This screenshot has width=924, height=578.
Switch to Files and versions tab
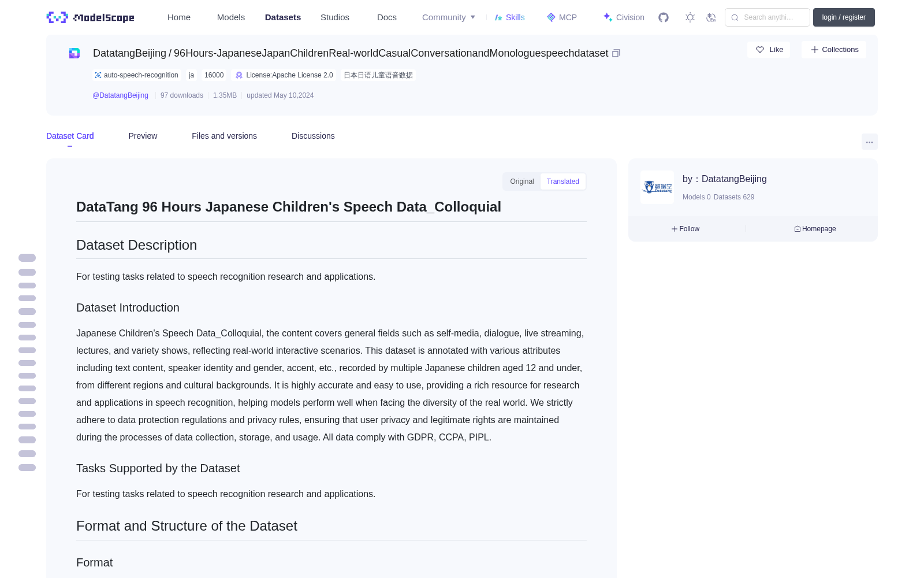(x=224, y=136)
